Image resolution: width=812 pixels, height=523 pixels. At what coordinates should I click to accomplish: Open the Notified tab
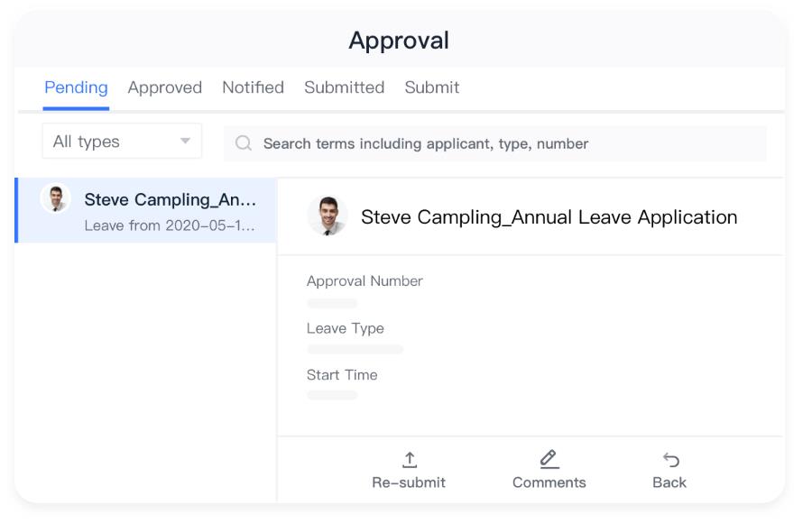pos(254,87)
